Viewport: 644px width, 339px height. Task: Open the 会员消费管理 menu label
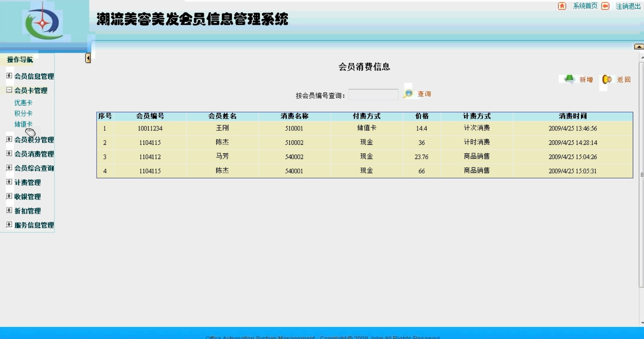[34, 154]
